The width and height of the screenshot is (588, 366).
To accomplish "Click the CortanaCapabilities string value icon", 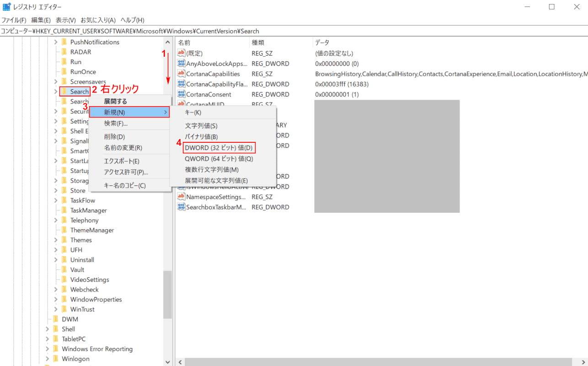I will click(x=181, y=74).
